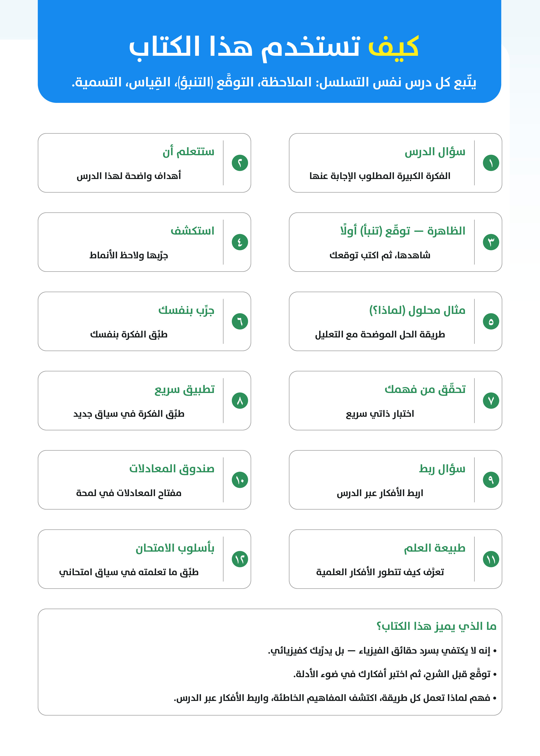Image resolution: width=540 pixels, height=756 pixels.
Task: Click the heading صندوق المعادلات
Action: tap(172, 469)
